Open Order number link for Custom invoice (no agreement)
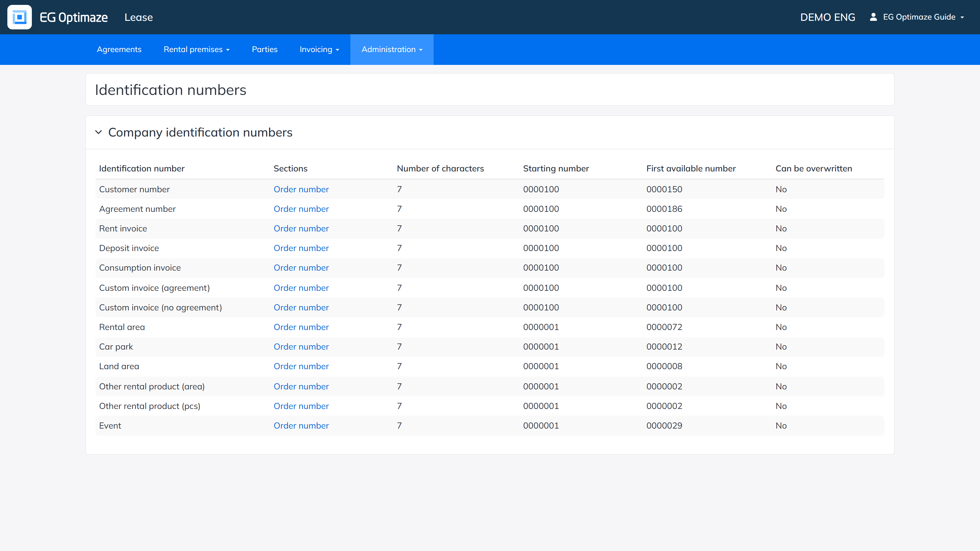This screenshot has height=551, width=980. [301, 307]
